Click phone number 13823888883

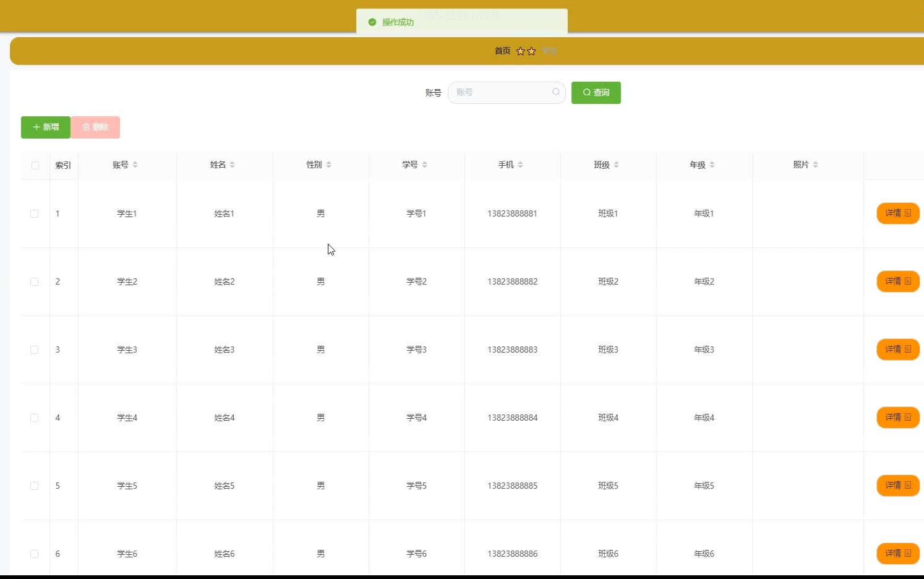tap(512, 350)
